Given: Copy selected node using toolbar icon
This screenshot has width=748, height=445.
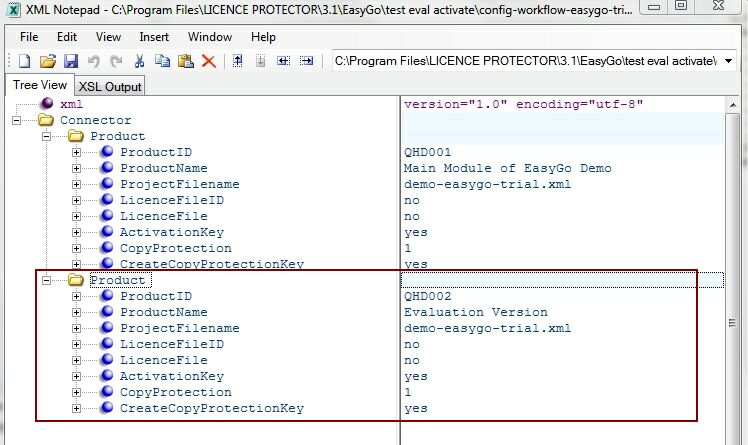Looking at the screenshot, I should (162, 61).
